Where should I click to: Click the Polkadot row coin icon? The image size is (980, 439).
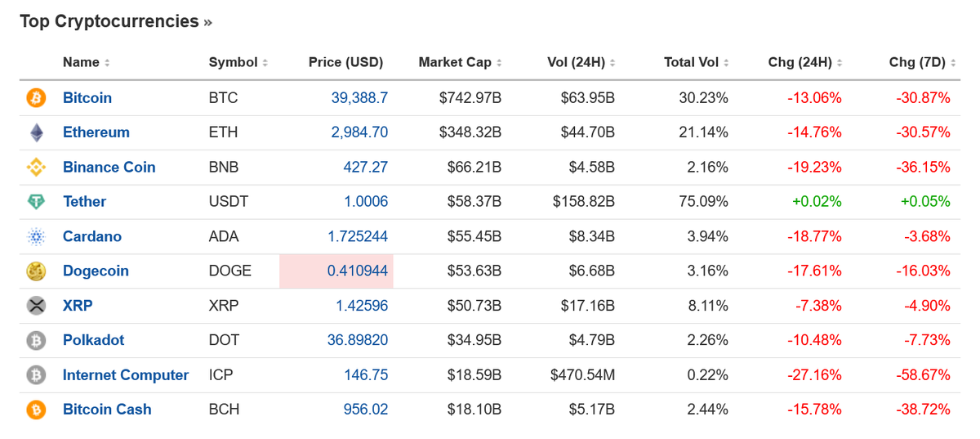[x=36, y=340]
